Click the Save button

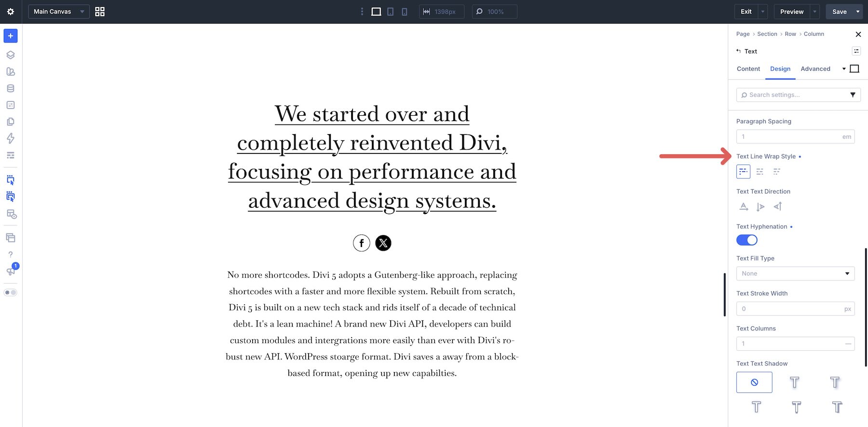pos(840,12)
